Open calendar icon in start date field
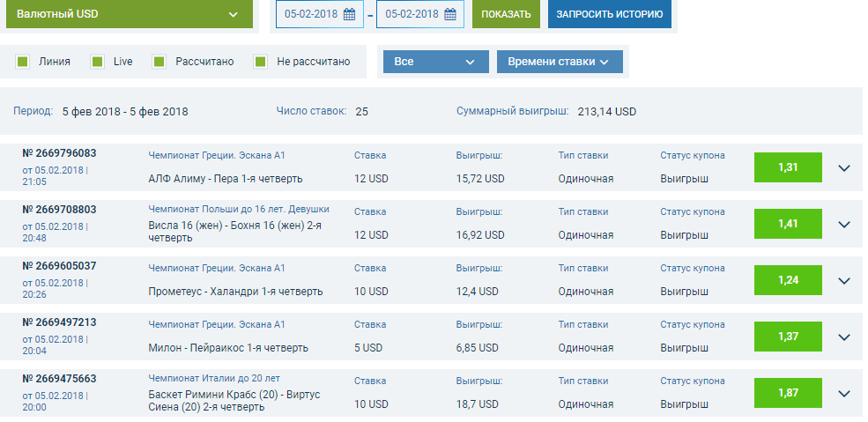868x422 pixels. (x=349, y=14)
